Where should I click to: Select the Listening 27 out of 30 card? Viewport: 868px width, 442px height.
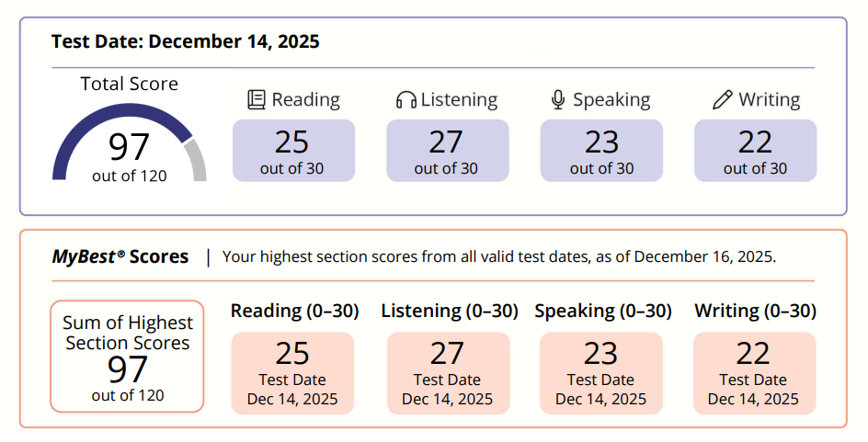[x=447, y=151]
